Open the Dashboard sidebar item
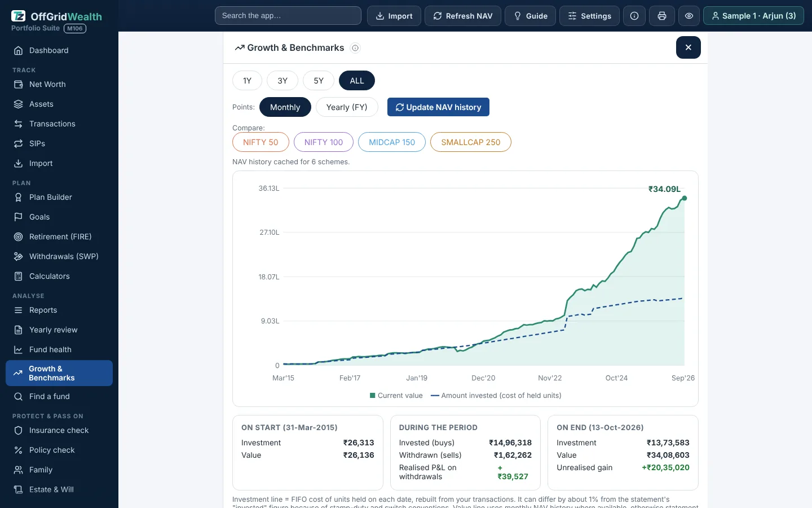The height and width of the screenshot is (508, 812). [59, 50]
